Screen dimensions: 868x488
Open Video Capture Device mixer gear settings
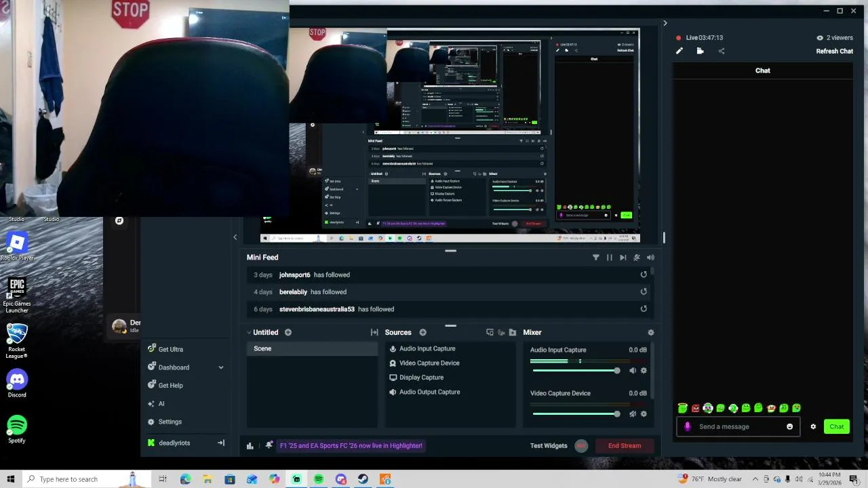(644, 414)
